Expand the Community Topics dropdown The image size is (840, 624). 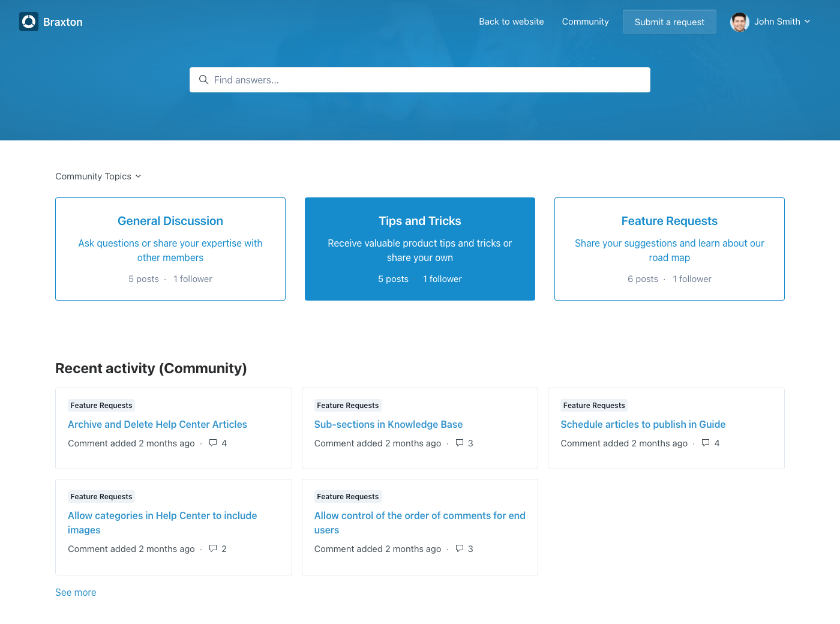point(98,176)
